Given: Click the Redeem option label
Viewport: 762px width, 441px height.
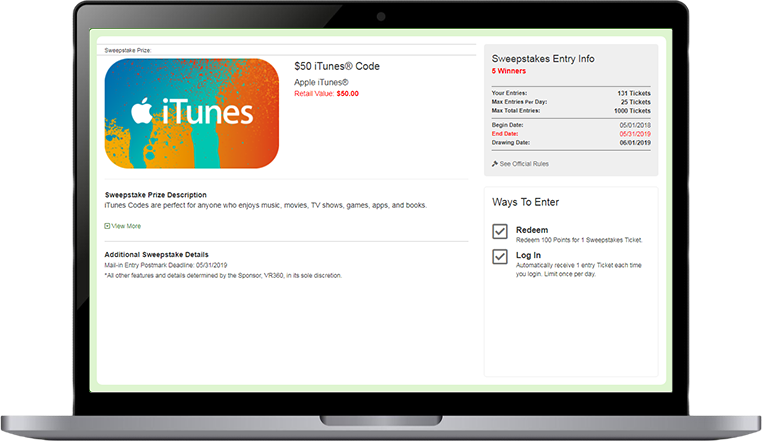Looking at the screenshot, I should pyautogui.click(x=532, y=230).
